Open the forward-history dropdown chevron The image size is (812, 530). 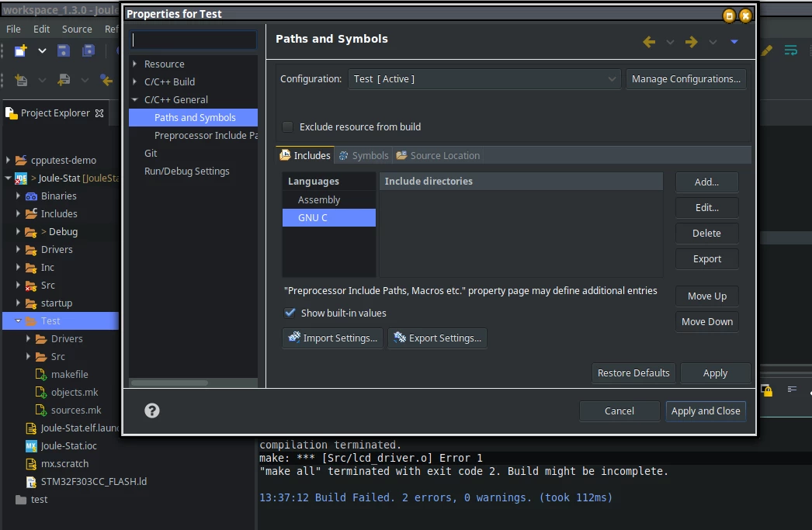713,42
